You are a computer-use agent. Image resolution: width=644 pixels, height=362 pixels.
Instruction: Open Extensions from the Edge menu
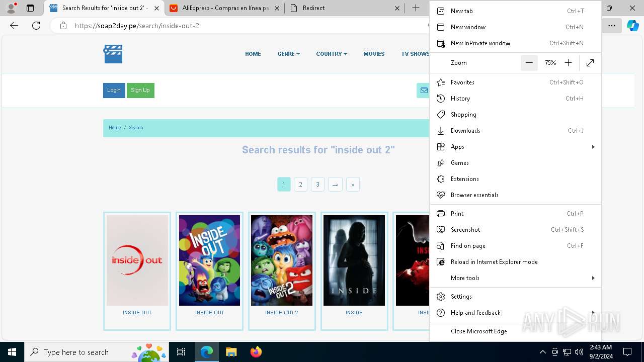click(x=515, y=179)
